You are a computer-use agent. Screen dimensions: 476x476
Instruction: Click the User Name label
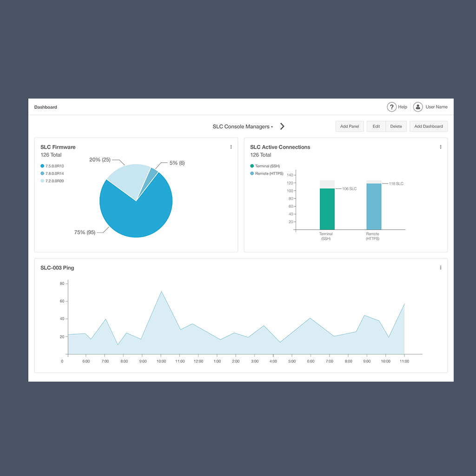(436, 107)
